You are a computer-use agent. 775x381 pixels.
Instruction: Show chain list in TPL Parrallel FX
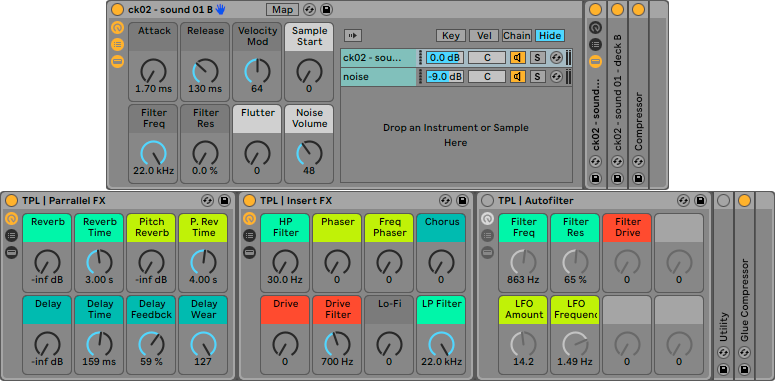click(x=11, y=236)
